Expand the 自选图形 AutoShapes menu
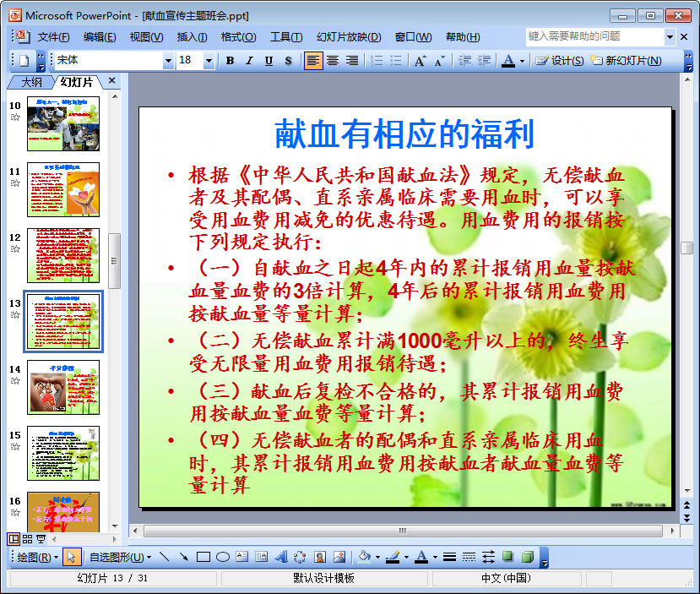This screenshot has height=594, width=700. [x=120, y=557]
